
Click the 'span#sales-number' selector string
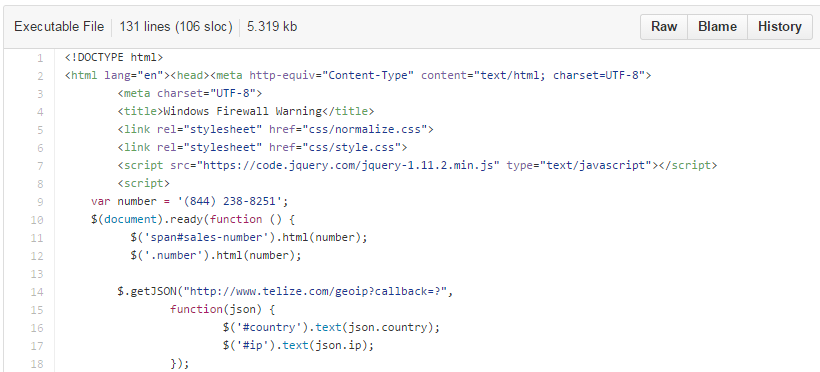[x=206, y=238]
